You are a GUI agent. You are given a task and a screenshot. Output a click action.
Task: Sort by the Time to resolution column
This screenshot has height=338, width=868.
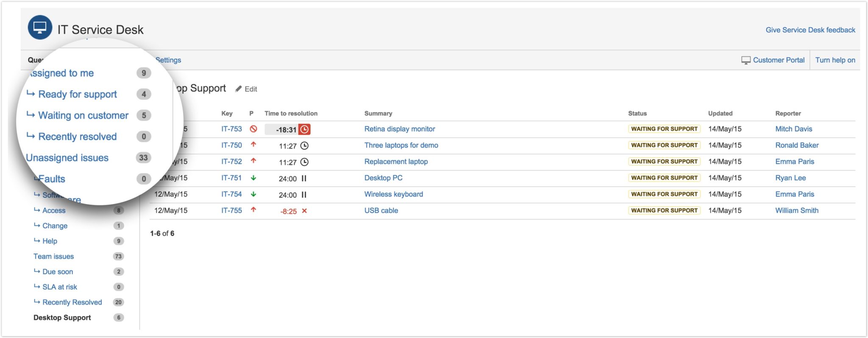pyautogui.click(x=291, y=114)
